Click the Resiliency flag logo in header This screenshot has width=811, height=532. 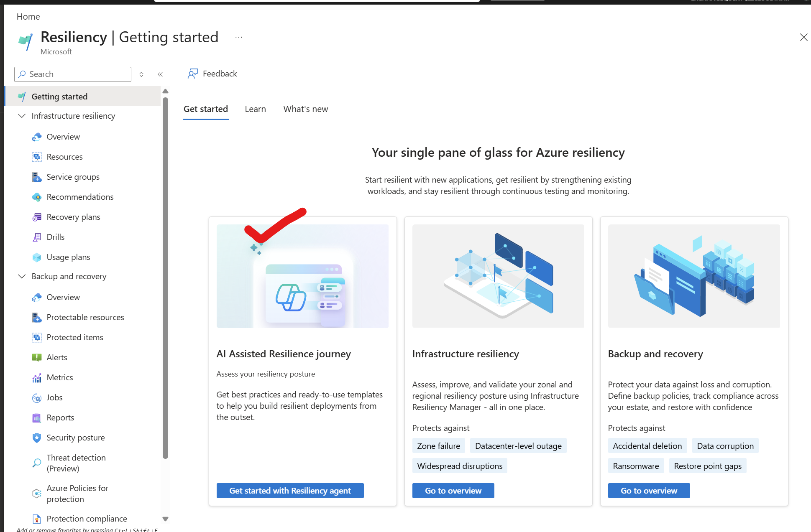pos(26,42)
